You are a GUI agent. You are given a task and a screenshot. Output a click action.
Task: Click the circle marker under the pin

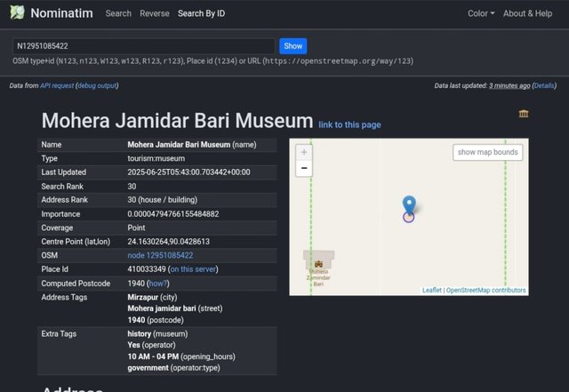[x=409, y=218]
